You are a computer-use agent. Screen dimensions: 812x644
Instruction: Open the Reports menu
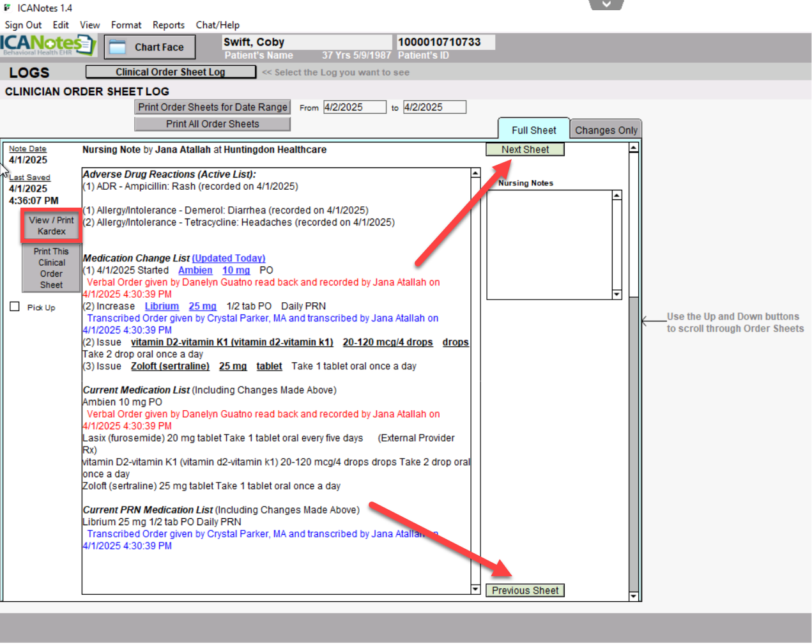click(x=169, y=25)
